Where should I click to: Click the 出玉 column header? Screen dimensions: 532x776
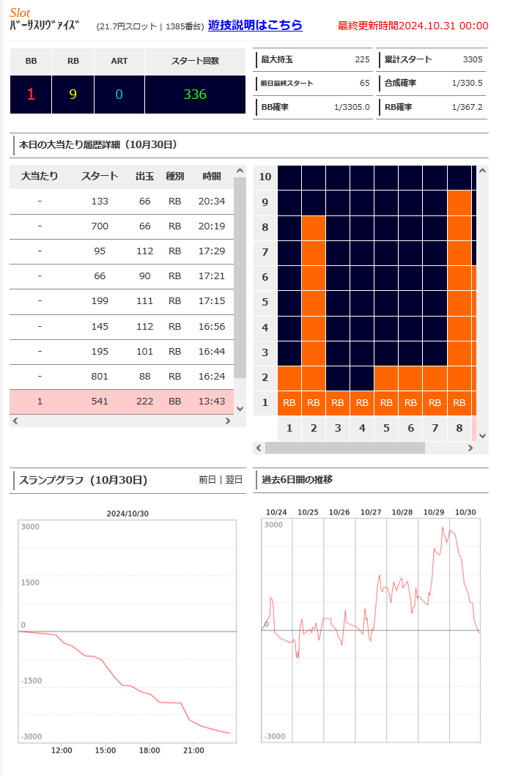(144, 176)
